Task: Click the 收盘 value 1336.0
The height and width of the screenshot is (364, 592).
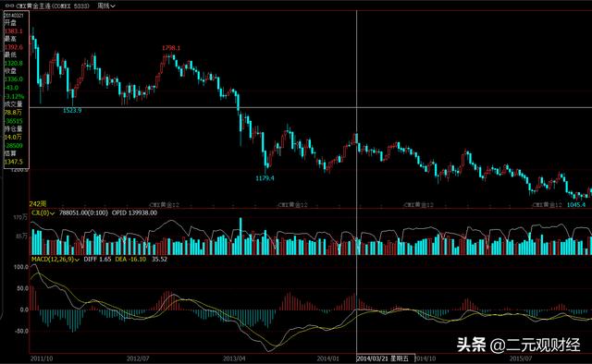Action: coord(14,79)
